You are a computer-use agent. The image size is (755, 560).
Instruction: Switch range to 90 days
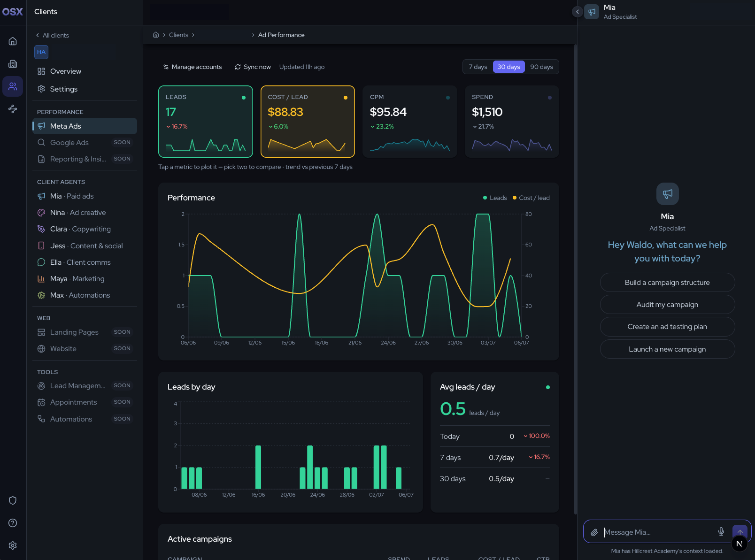541,67
